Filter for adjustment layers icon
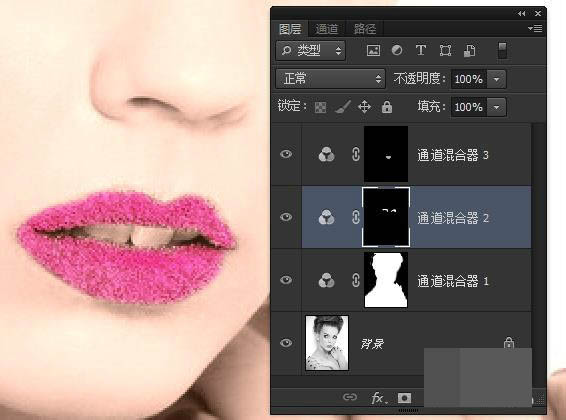Screen dimensions: 566x420 (x=397, y=50)
